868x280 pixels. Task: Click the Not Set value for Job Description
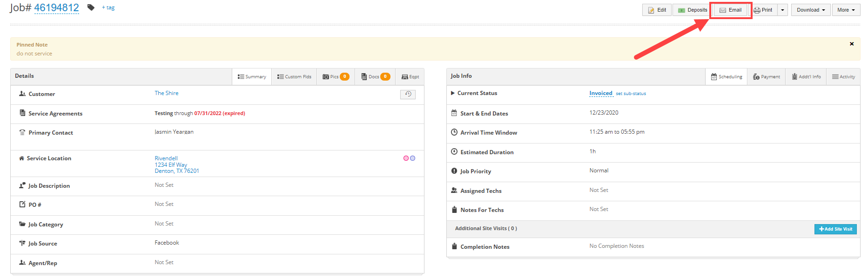pos(164,185)
